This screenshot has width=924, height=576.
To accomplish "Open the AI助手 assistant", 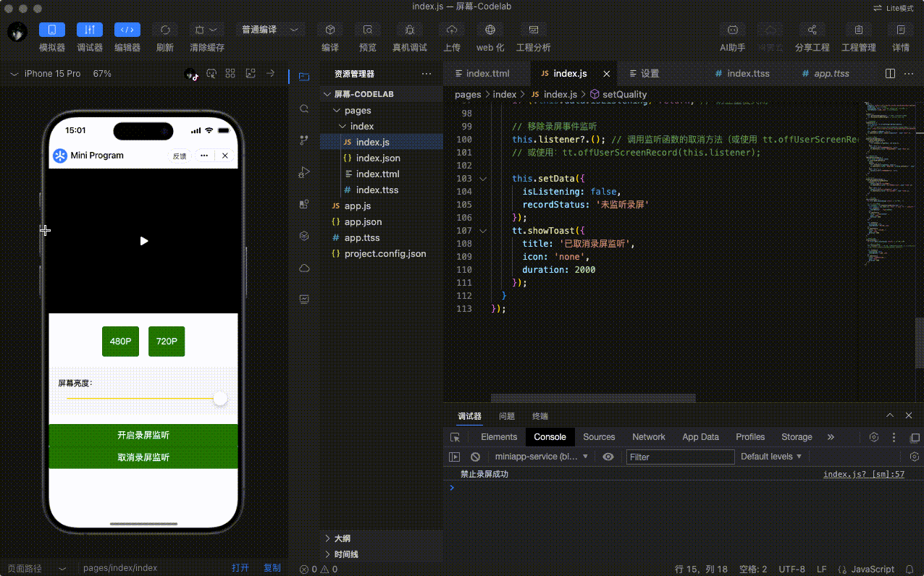I will (733, 30).
